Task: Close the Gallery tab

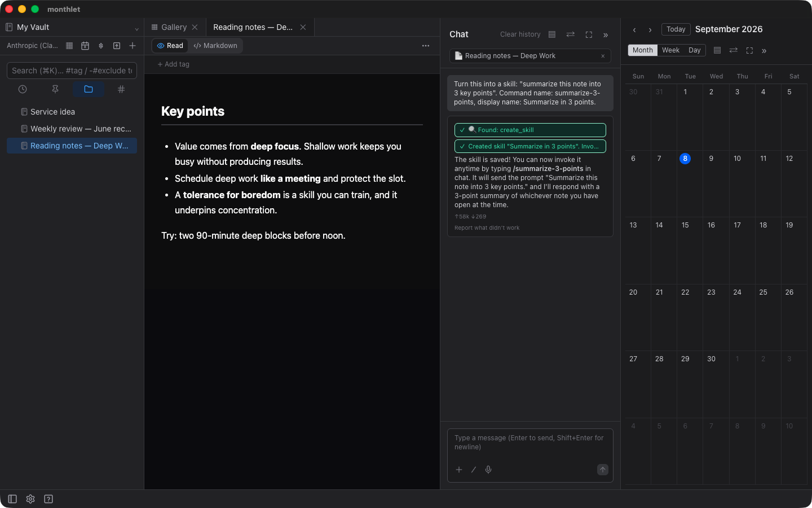Action: pos(195,27)
